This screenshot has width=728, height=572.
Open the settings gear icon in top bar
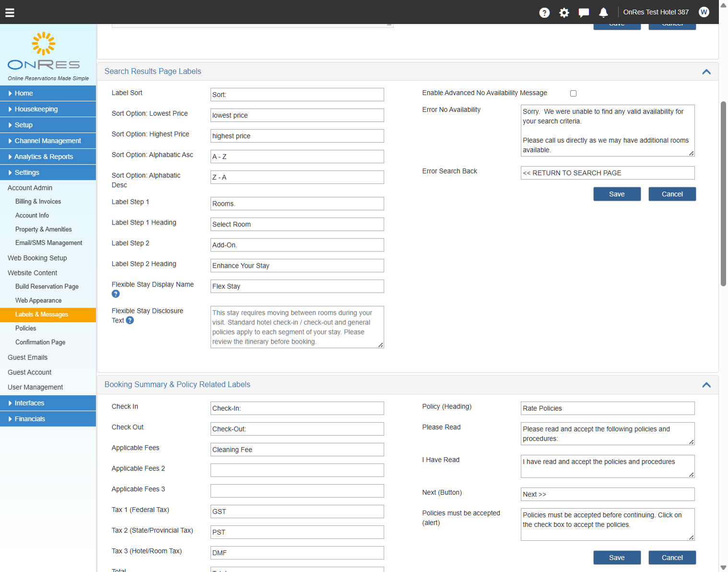(x=564, y=12)
